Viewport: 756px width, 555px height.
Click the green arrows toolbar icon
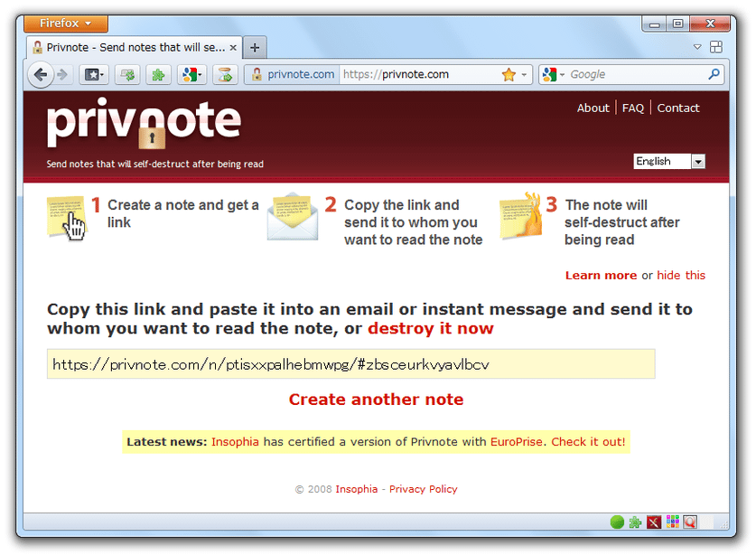pyautogui.click(x=127, y=75)
